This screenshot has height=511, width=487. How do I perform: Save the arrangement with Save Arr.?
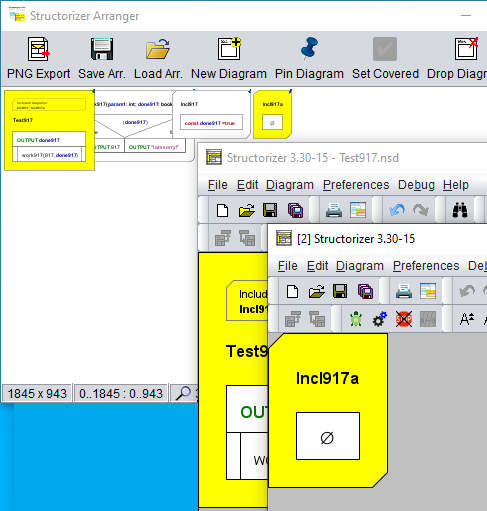point(102,49)
